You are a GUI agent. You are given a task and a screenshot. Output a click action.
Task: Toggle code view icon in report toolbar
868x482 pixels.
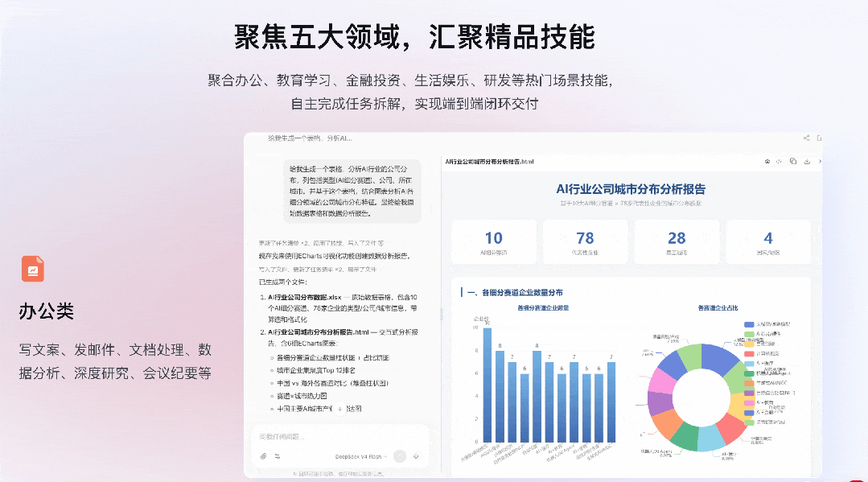pos(780,162)
